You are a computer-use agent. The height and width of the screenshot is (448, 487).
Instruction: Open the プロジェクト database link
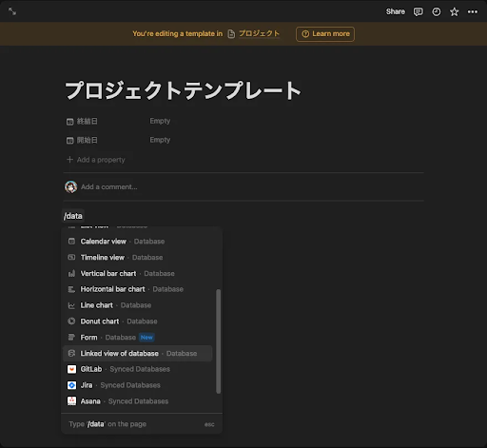point(259,33)
